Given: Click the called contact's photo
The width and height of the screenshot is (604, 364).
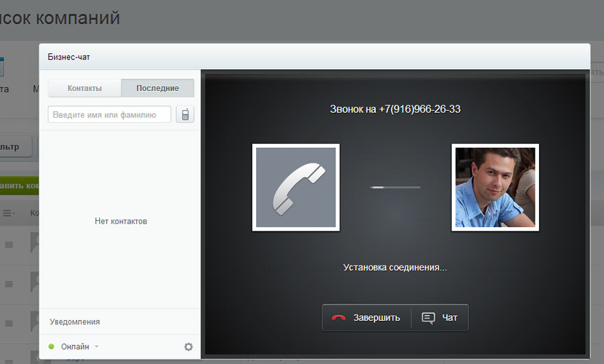Looking at the screenshot, I should (x=495, y=187).
